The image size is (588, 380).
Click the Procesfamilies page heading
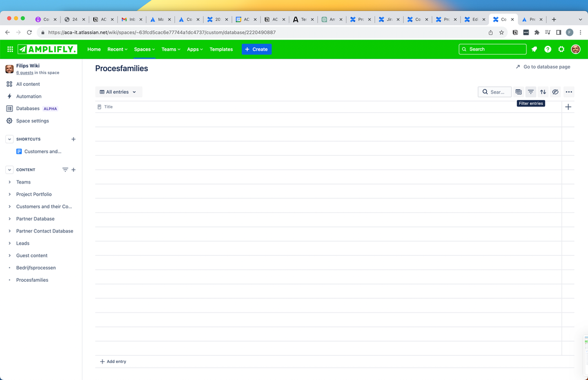click(121, 69)
